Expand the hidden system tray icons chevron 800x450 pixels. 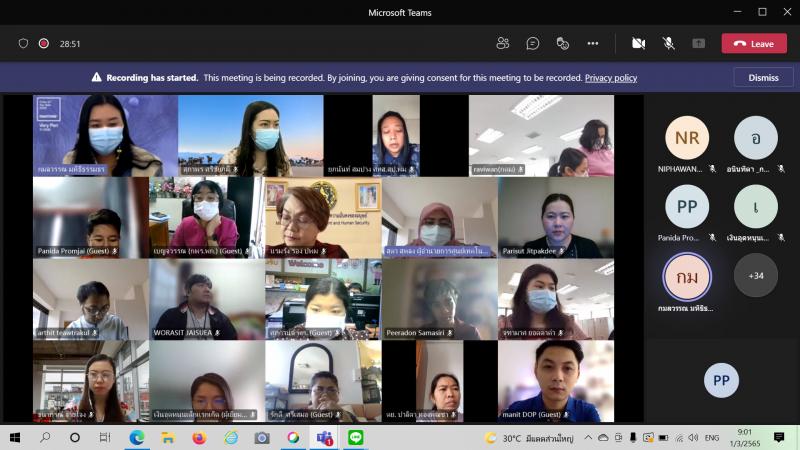[588, 438]
